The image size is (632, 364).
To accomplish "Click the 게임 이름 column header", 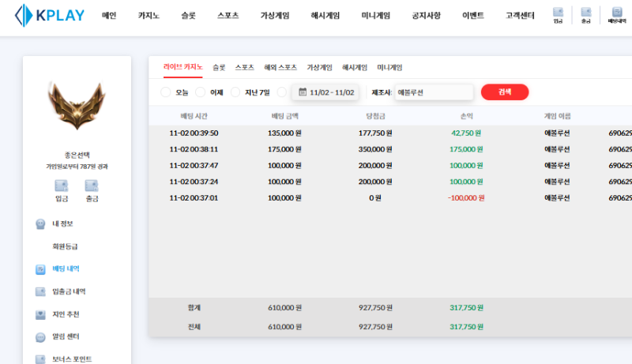I will [x=558, y=116].
